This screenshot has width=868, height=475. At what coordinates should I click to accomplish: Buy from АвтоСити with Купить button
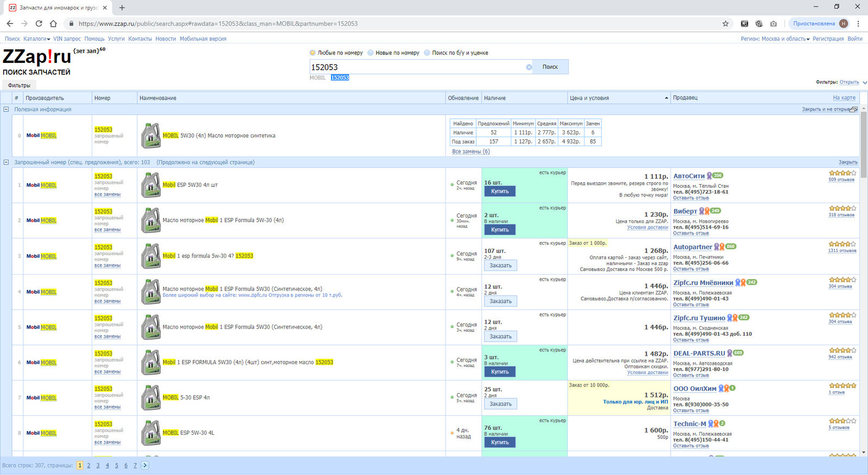[500, 191]
